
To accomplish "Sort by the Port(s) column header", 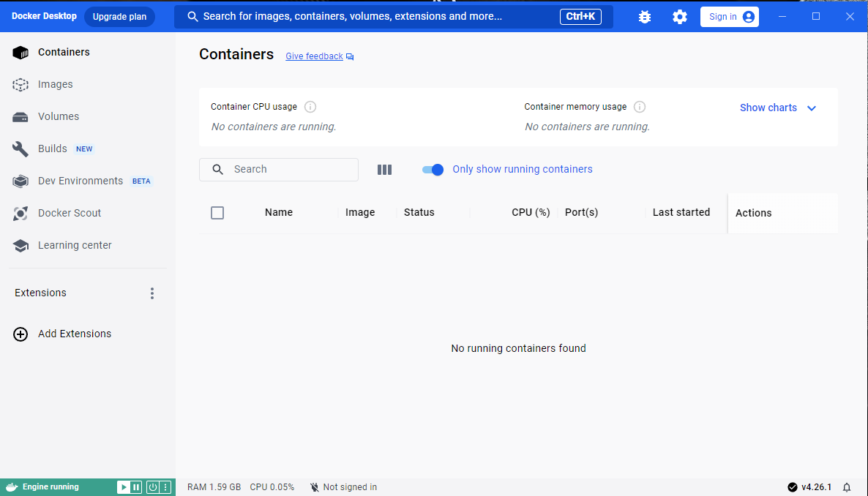I will click(581, 213).
